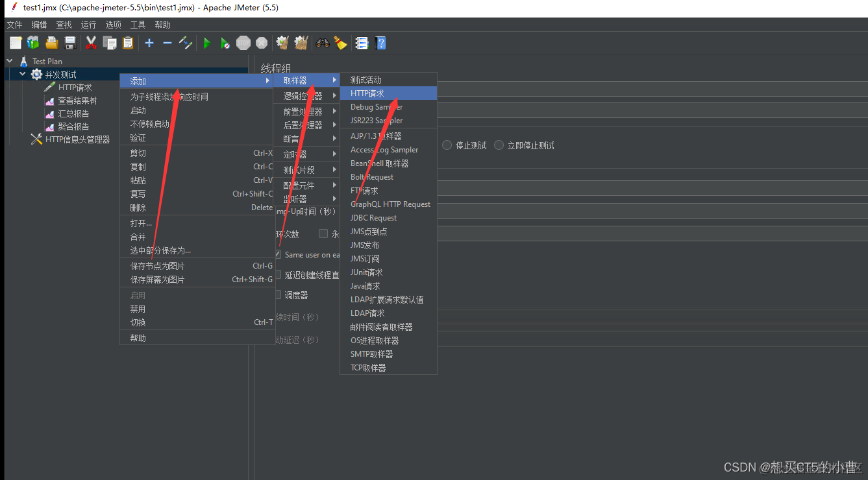Toggle 永远 loop checkbox
This screenshot has height=480, width=868.
coord(323,234)
